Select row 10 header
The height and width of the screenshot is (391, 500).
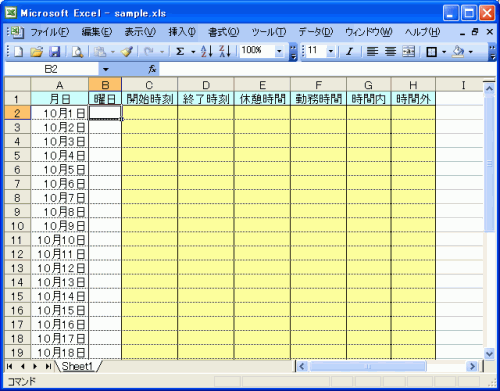click(17, 226)
